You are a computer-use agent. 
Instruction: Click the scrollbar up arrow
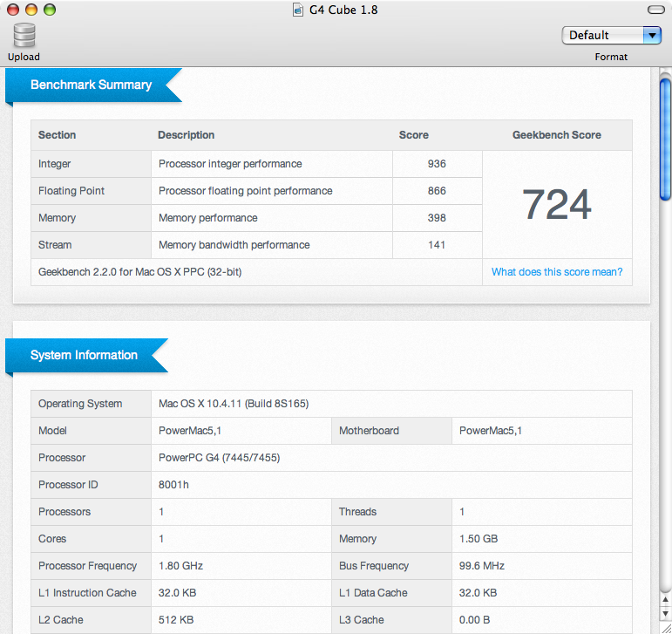666,600
